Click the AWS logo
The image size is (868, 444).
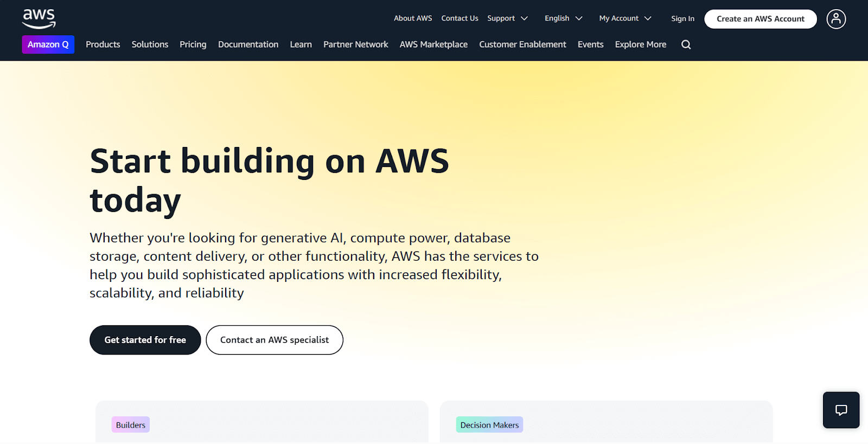point(39,18)
